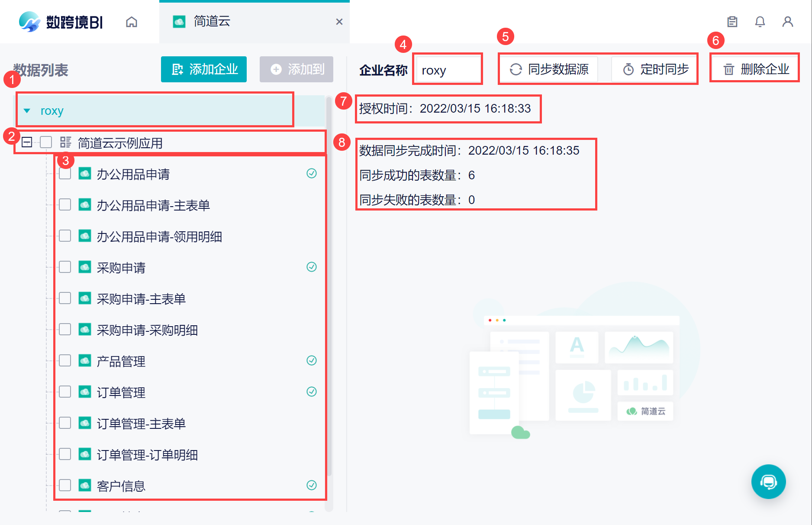The height and width of the screenshot is (525, 812).
Task: Check the 采购申请 checkbox
Action: coord(65,267)
